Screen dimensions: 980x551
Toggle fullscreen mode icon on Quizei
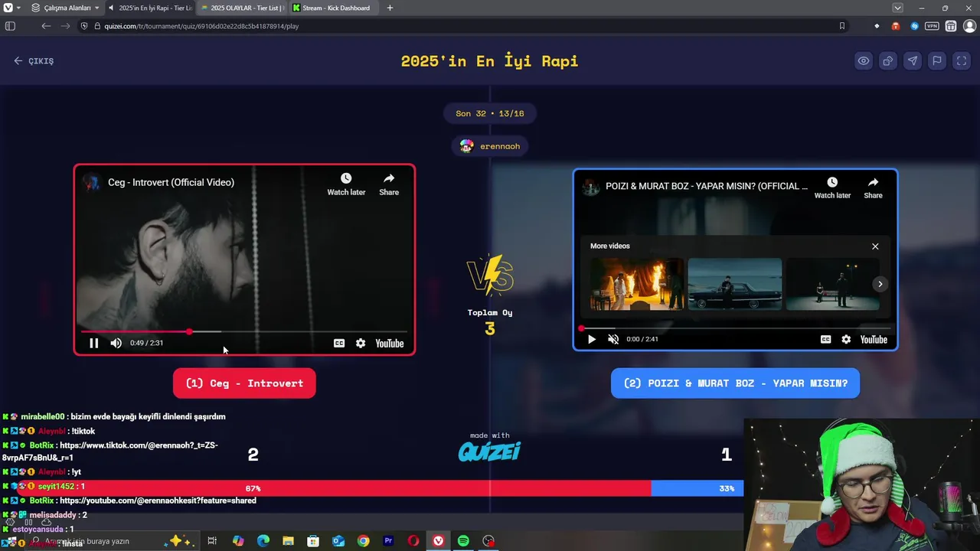click(962, 61)
